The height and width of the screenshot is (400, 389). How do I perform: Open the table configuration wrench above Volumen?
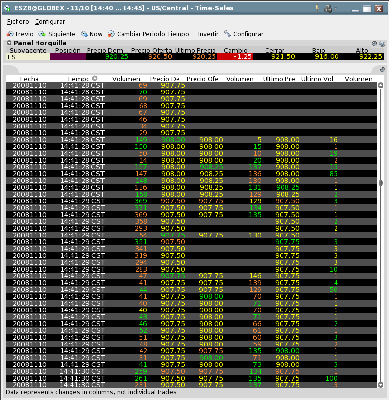coord(382,70)
